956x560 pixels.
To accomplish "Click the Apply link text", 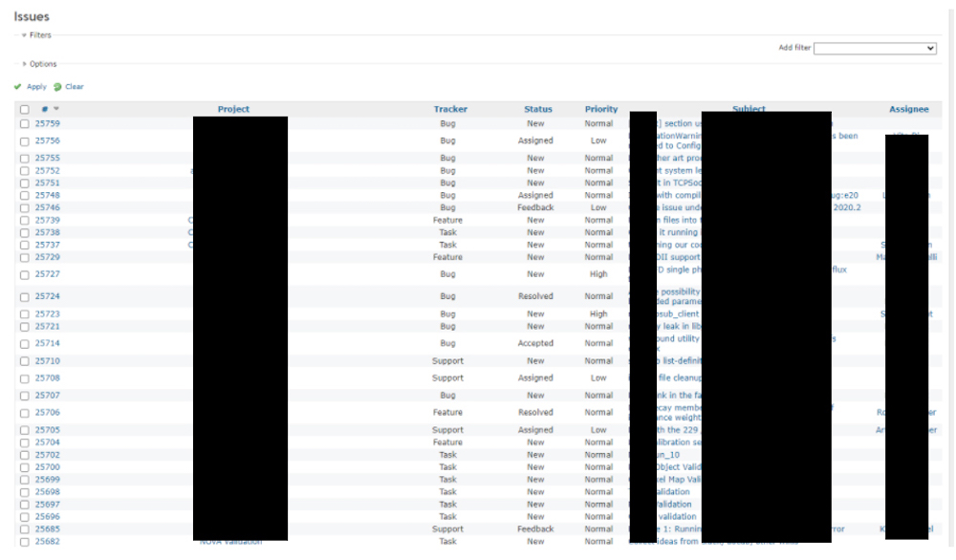I will 36,87.
